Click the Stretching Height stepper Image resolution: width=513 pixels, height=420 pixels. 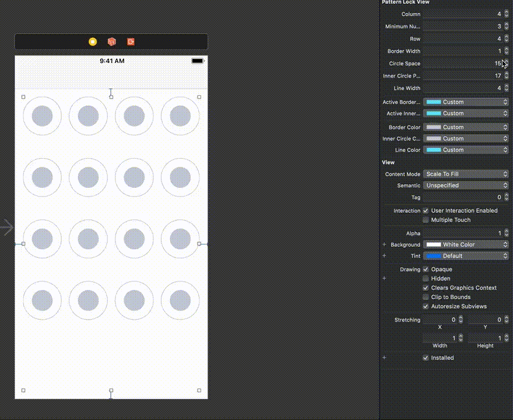point(507,338)
